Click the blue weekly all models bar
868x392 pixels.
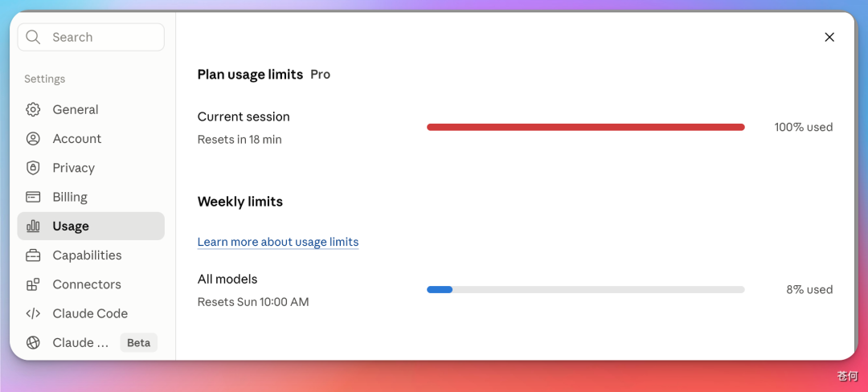(440, 289)
